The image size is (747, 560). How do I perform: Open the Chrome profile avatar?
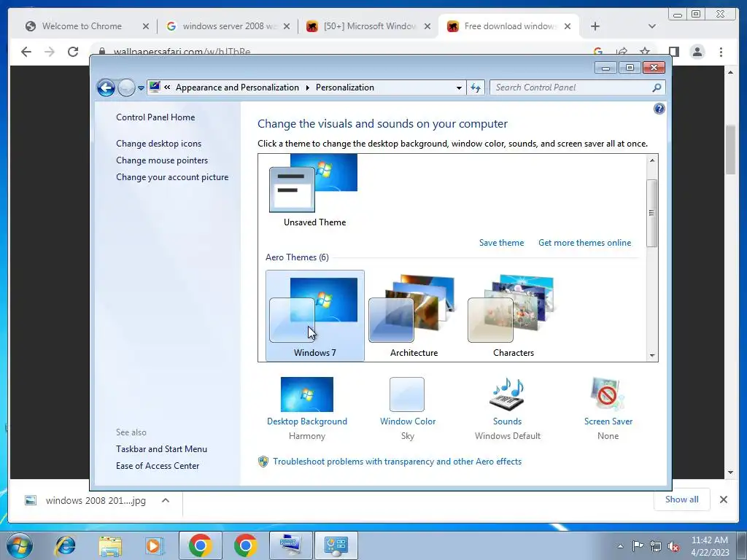697,52
